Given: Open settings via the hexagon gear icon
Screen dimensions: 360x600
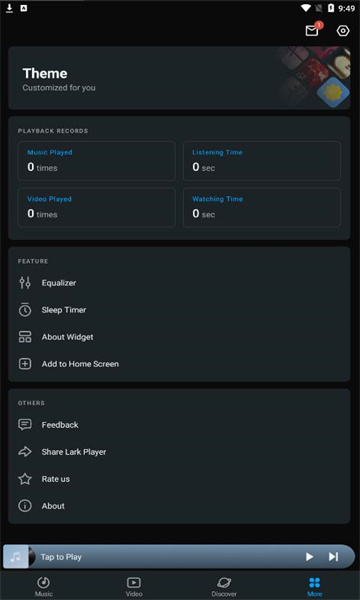Looking at the screenshot, I should 343,31.
